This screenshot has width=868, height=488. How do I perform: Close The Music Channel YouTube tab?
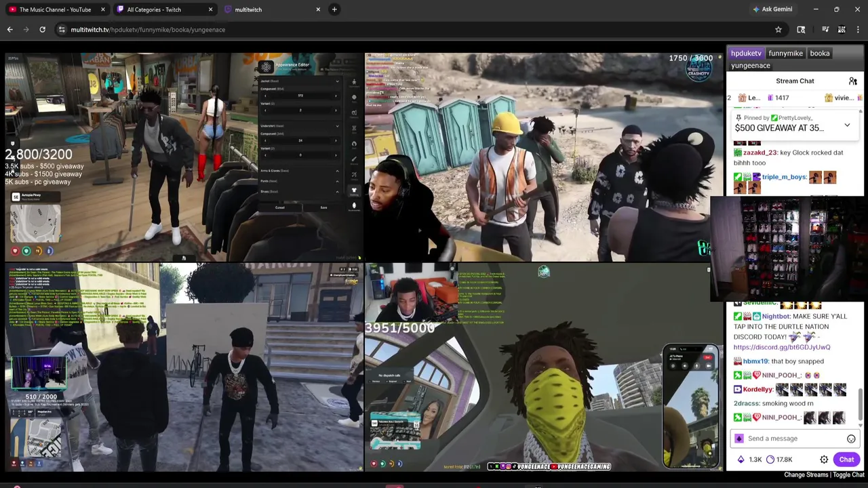click(102, 9)
